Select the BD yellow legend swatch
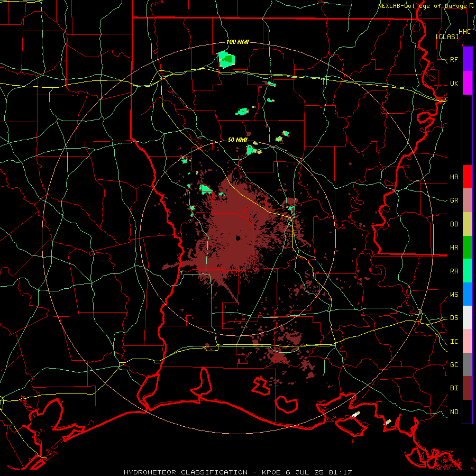The width and height of the screenshot is (476, 476). pyautogui.click(x=467, y=224)
